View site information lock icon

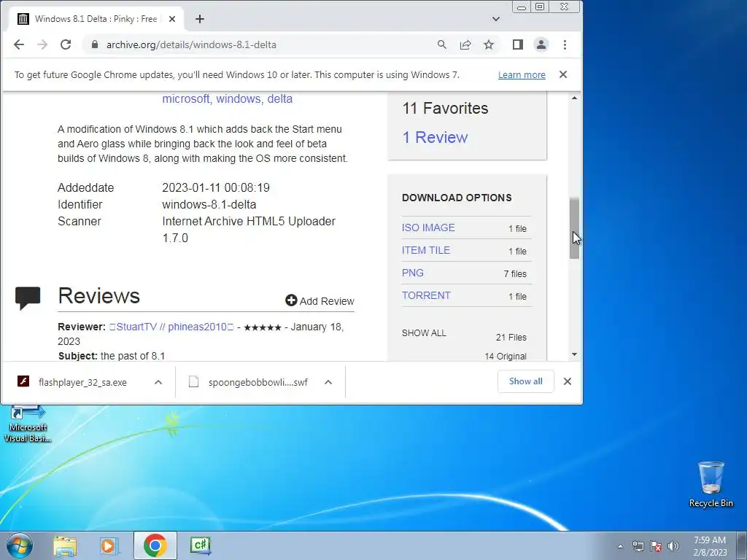tap(95, 44)
